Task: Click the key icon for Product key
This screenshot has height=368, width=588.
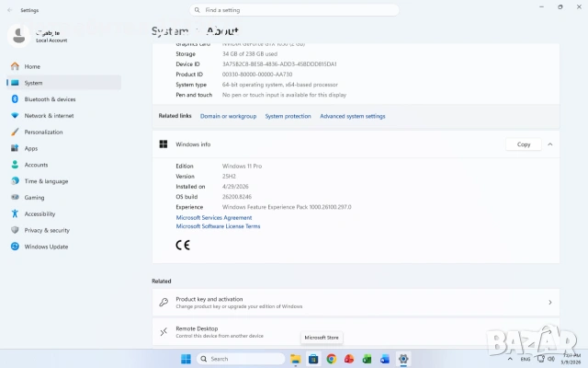Action: tap(164, 303)
